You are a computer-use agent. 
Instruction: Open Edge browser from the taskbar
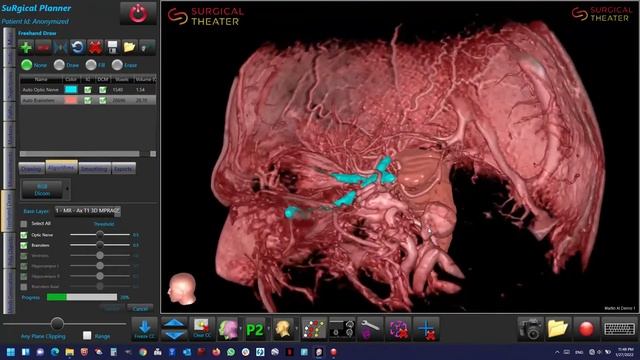[55, 352]
